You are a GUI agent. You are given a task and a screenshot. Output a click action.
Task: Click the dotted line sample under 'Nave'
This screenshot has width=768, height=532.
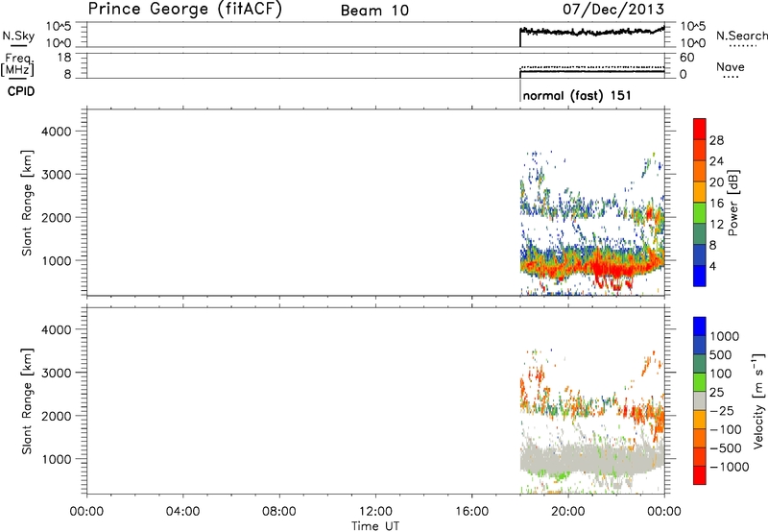click(x=732, y=77)
